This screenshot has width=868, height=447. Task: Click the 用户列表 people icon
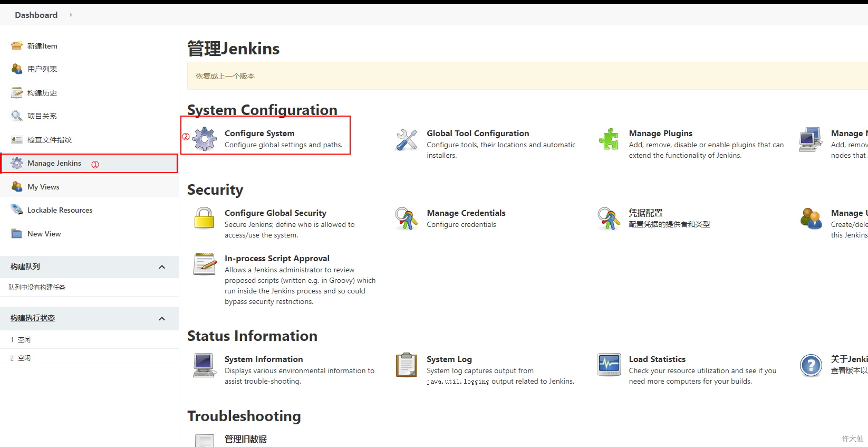point(17,69)
